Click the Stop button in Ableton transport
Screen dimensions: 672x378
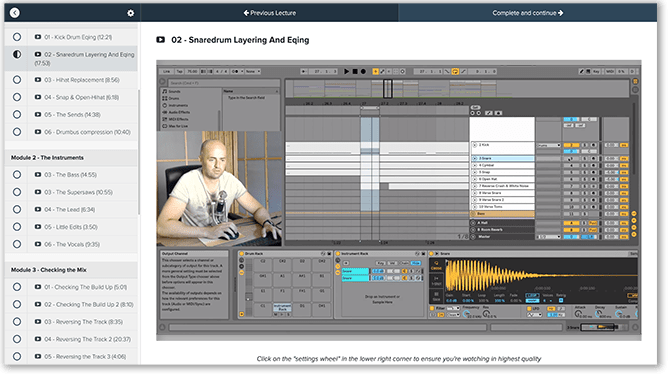[355, 72]
